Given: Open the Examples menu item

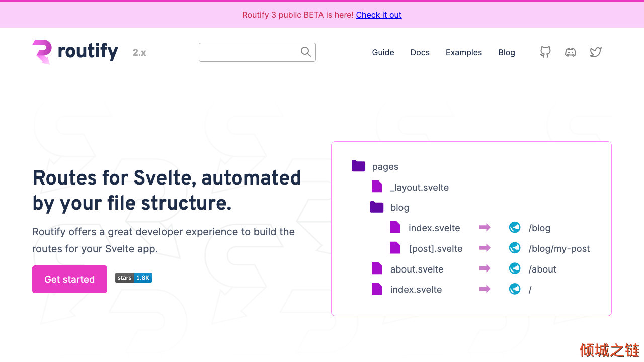Looking at the screenshot, I should click(464, 52).
